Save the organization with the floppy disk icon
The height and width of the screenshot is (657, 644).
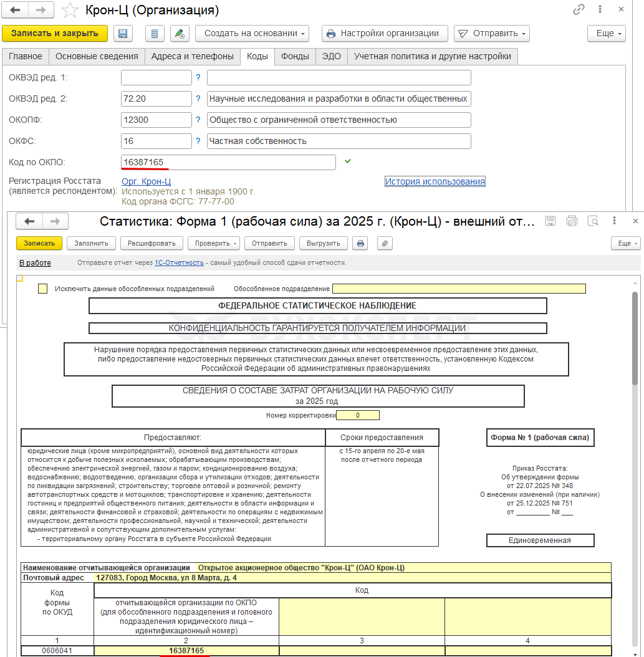123,34
